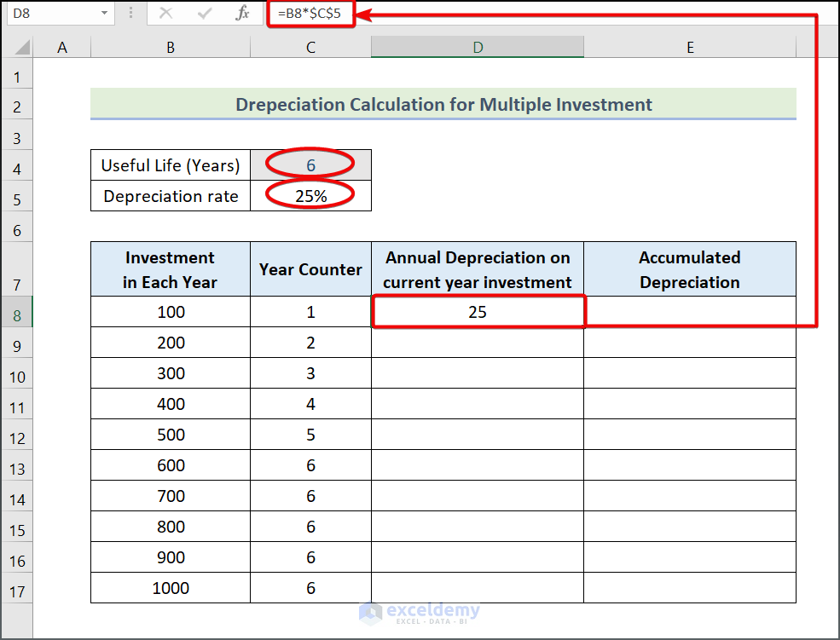Click the title cell Drepeciation Calculation for Multiple Investment
This screenshot has height=640, width=840.
443,104
